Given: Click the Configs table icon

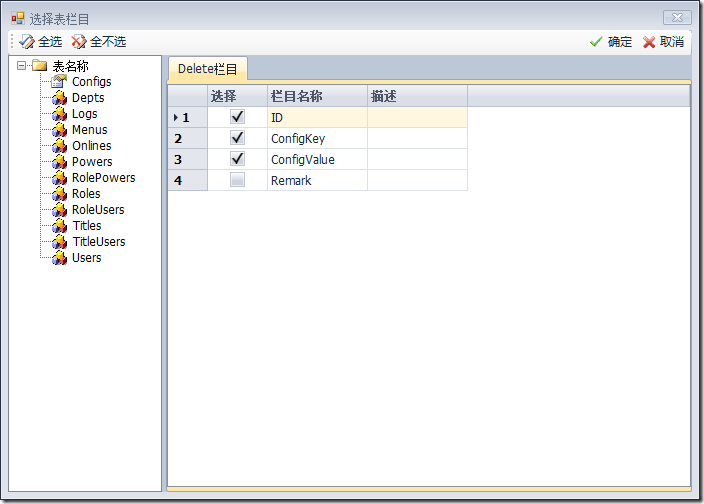Looking at the screenshot, I should tap(59, 82).
